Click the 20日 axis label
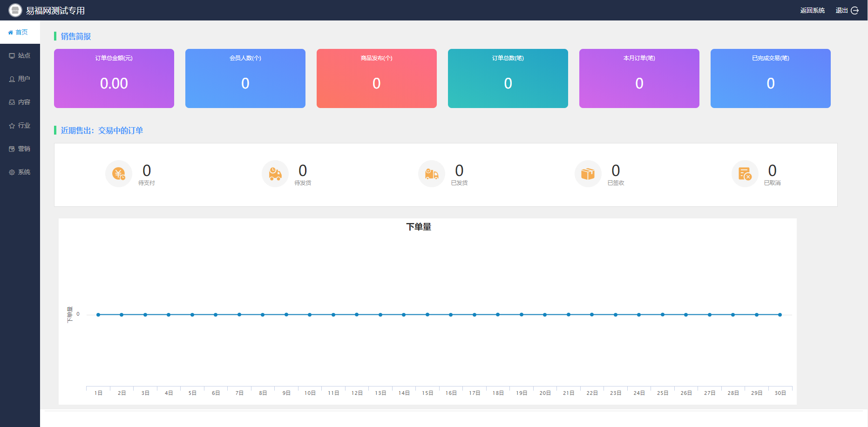The height and width of the screenshot is (427, 868). click(545, 393)
